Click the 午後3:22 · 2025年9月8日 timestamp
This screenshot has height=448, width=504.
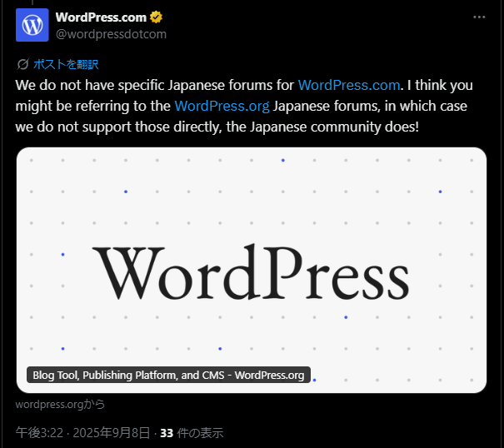coord(82,433)
